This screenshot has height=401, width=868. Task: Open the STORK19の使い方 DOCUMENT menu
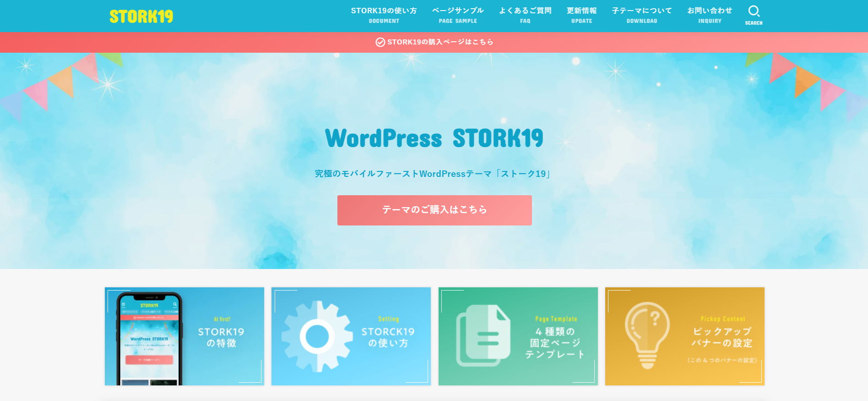(384, 15)
